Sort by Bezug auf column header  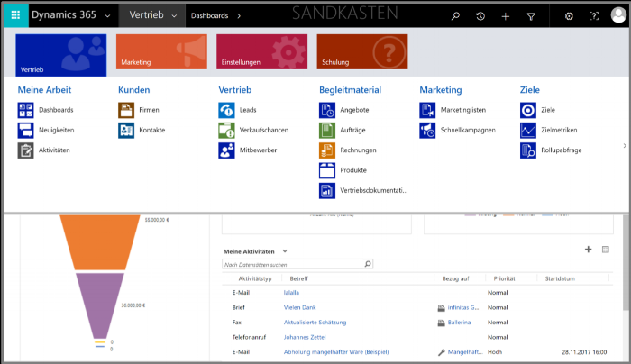pyautogui.click(x=455, y=278)
